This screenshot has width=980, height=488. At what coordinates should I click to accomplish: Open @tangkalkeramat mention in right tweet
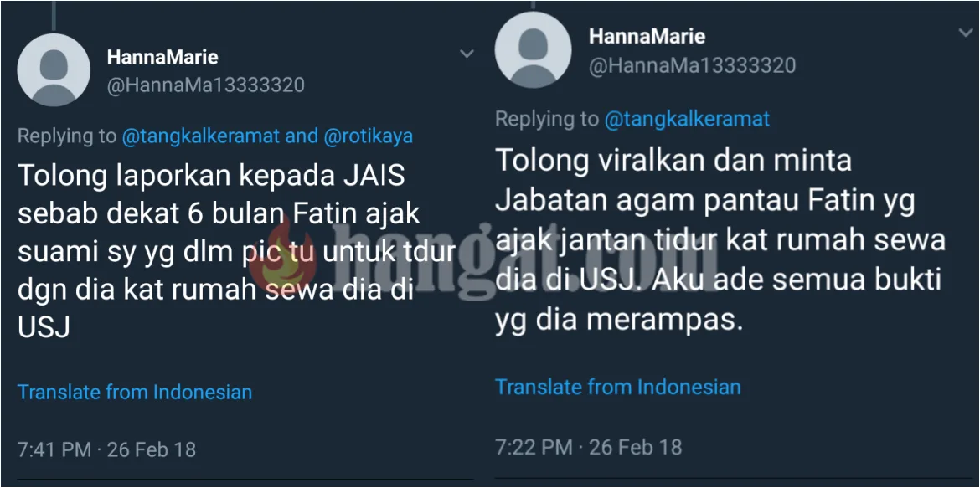686,119
